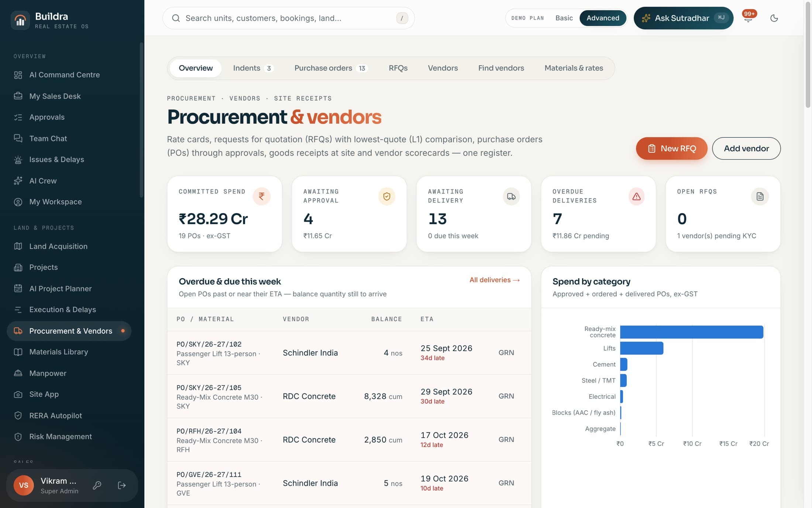Open Issues & Delays section
This screenshot has height=508, width=812.
click(69, 160)
